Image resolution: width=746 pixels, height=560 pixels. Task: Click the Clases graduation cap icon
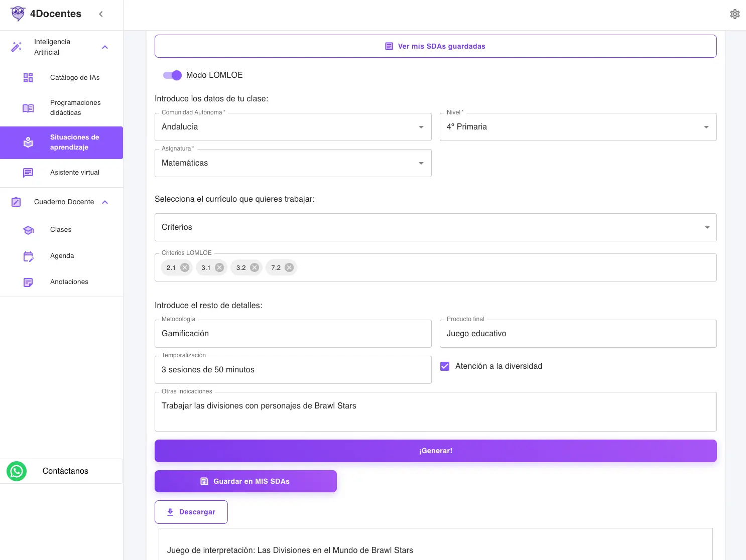point(28,230)
